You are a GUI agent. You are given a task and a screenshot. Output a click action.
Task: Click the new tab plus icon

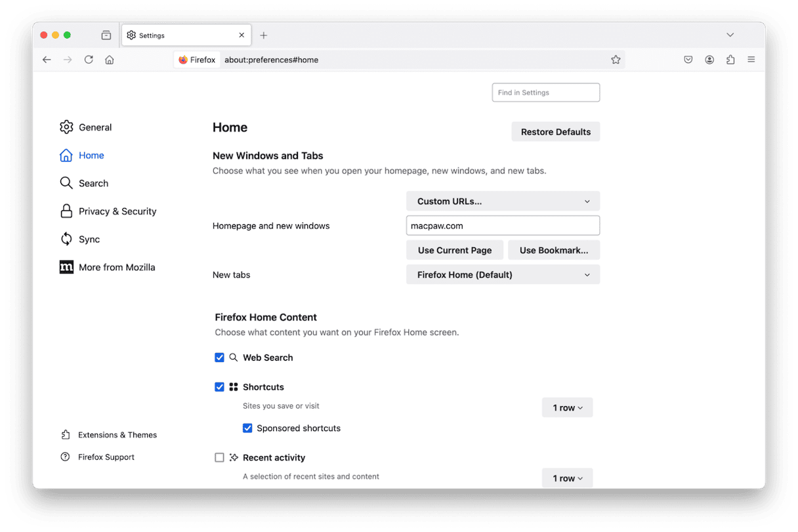264,35
